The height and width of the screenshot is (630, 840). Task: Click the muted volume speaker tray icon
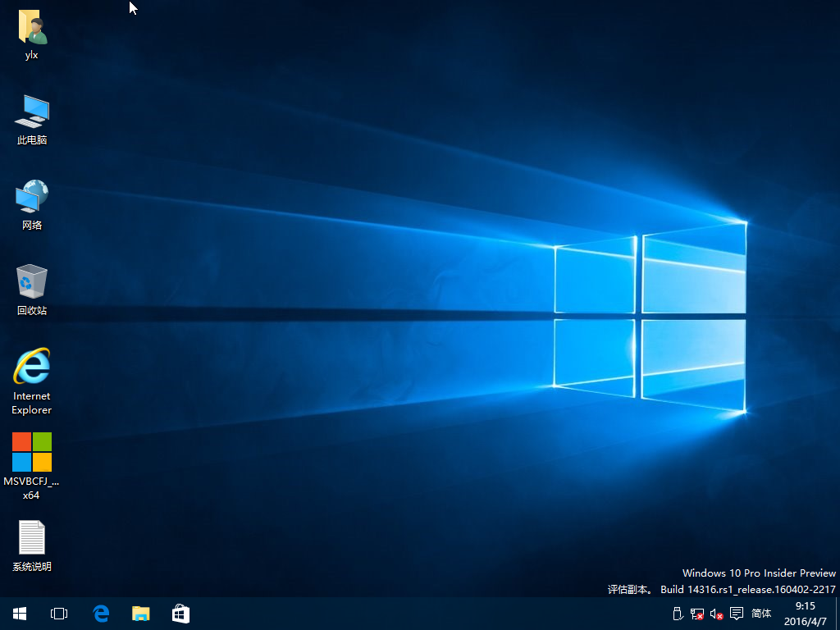716,614
